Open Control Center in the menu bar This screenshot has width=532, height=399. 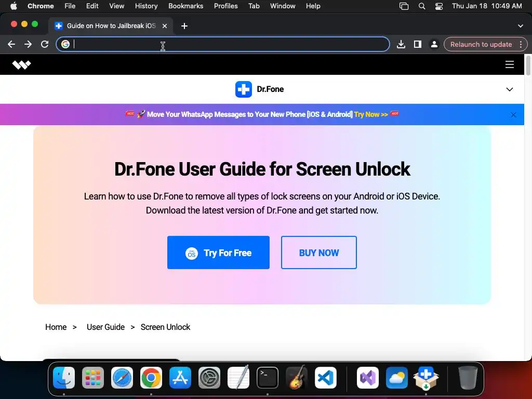pos(438,6)
